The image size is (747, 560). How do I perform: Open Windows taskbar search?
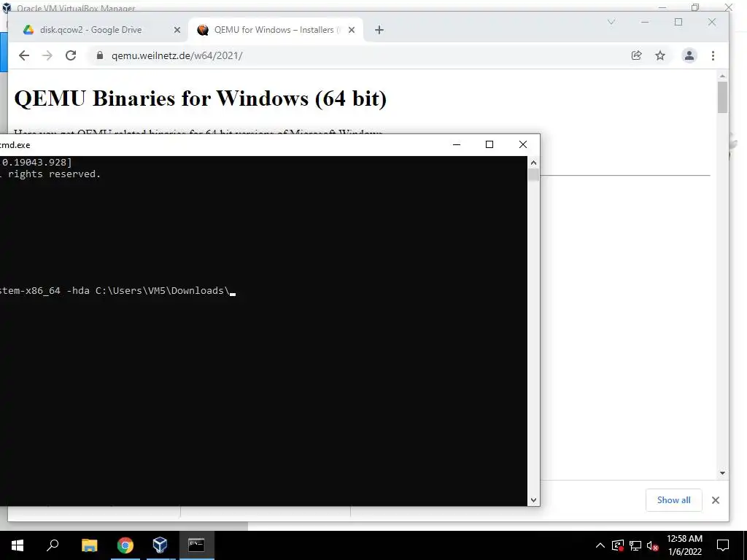53,545
